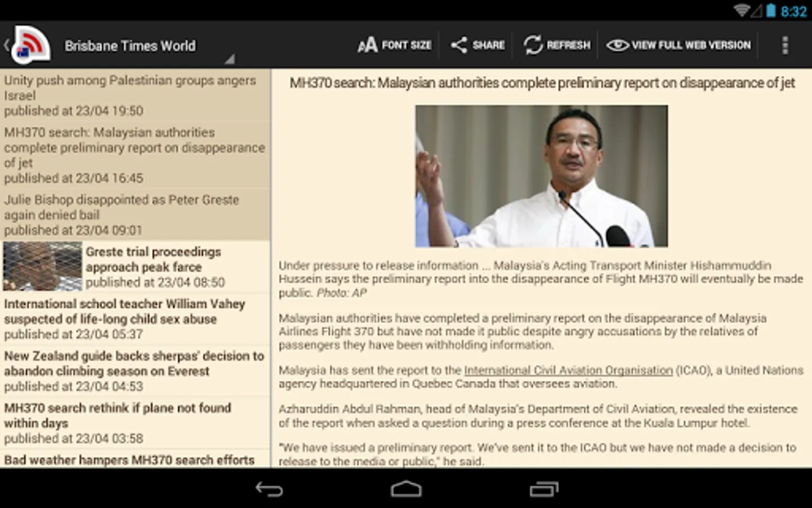This screenshot has width=812, height=508.
Task: Tap Android Back navigation button
Action: (270, 489)
